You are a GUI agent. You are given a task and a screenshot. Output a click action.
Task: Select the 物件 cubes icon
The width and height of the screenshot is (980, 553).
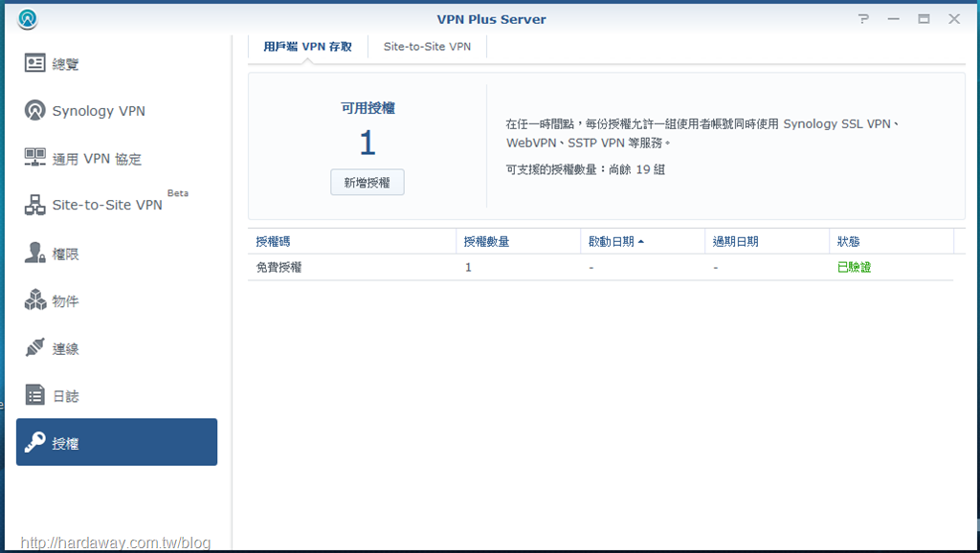coord(35,299)
